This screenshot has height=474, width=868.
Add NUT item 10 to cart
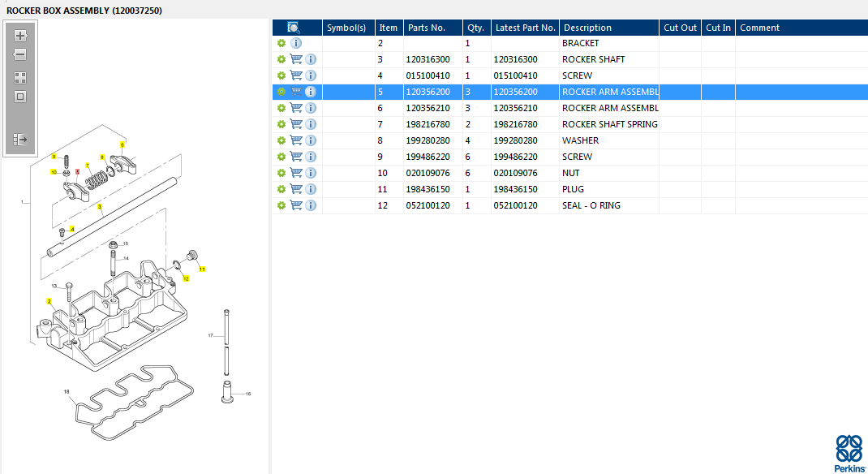(x=296, y=173)
